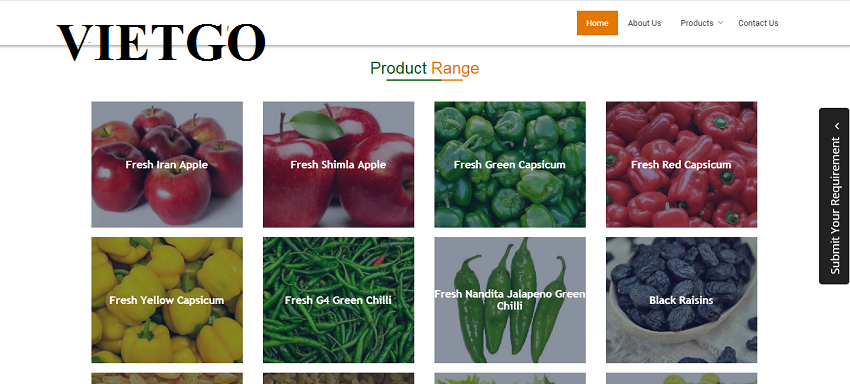Open the Black Raisins product tile
Screen dimensions: 850x384
click(681, 300)
